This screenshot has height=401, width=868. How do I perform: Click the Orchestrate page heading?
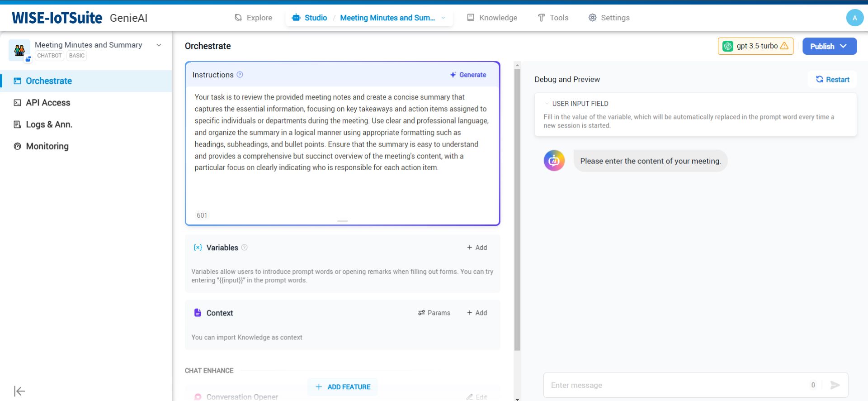pyautogui.click(x=208, y=46)
